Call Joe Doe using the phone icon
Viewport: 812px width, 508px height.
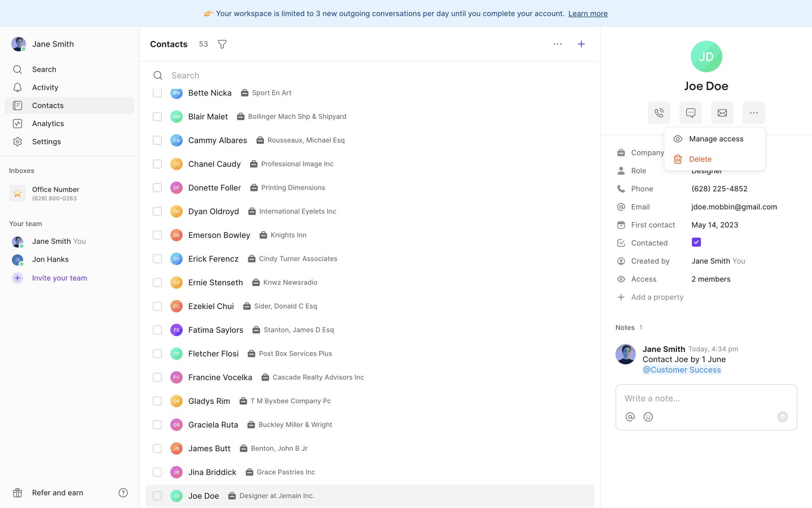point(659,113)
